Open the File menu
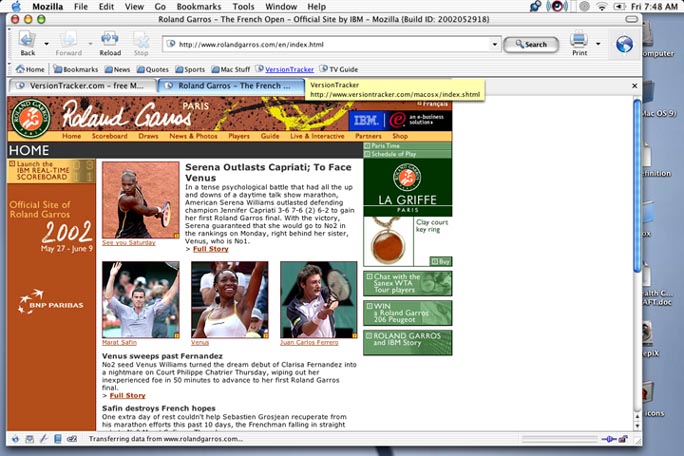The width and height of the screenshot is (684, 456). coord(81,7)
